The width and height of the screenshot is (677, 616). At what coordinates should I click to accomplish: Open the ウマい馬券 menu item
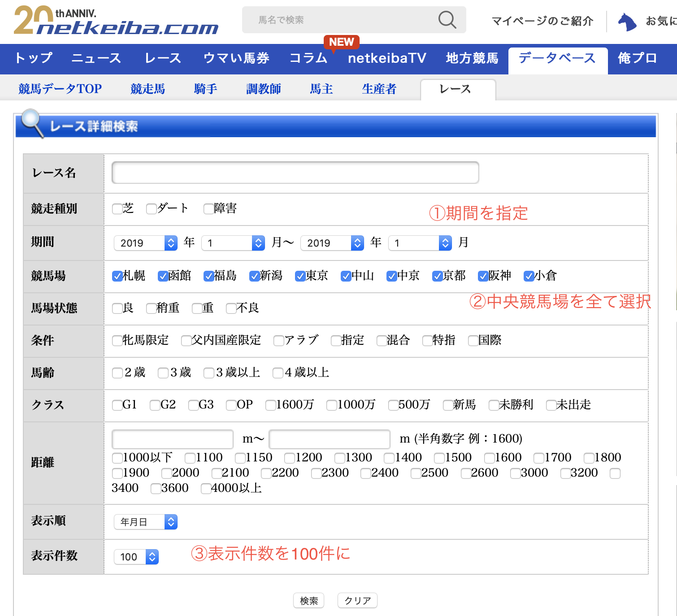[x=236, y=58]
